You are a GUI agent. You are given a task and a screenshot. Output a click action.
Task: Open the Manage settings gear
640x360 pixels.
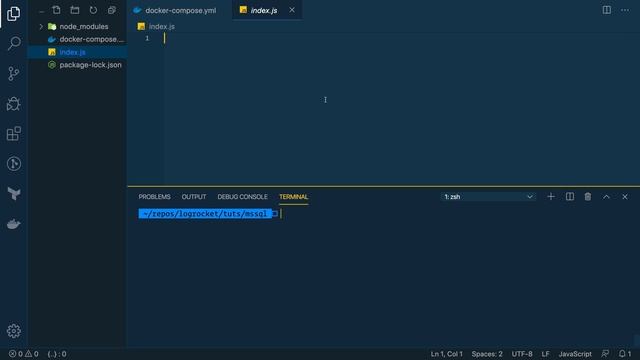[13, 331]
